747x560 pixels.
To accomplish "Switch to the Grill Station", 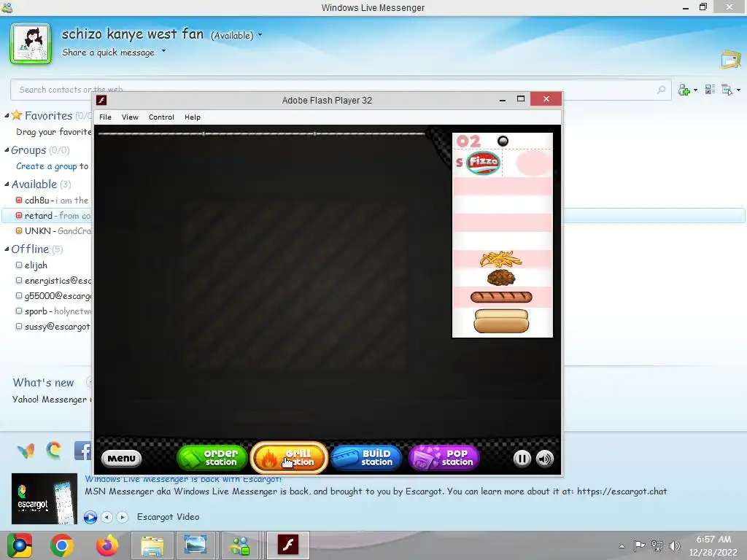I will [x=289, y=458].
